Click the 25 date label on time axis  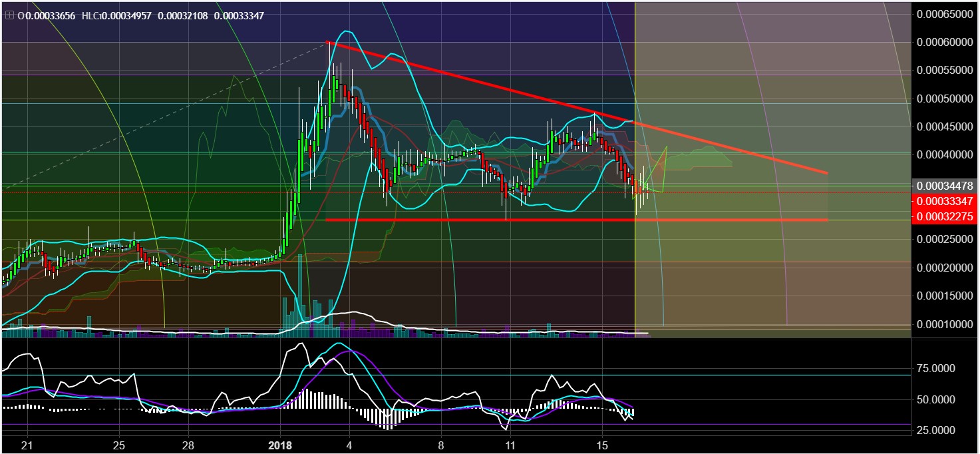[x=118, y=445]
